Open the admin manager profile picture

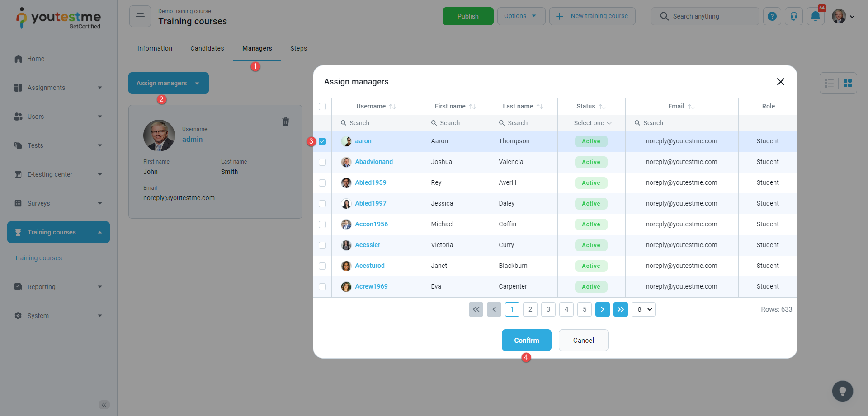coord(159,136)
